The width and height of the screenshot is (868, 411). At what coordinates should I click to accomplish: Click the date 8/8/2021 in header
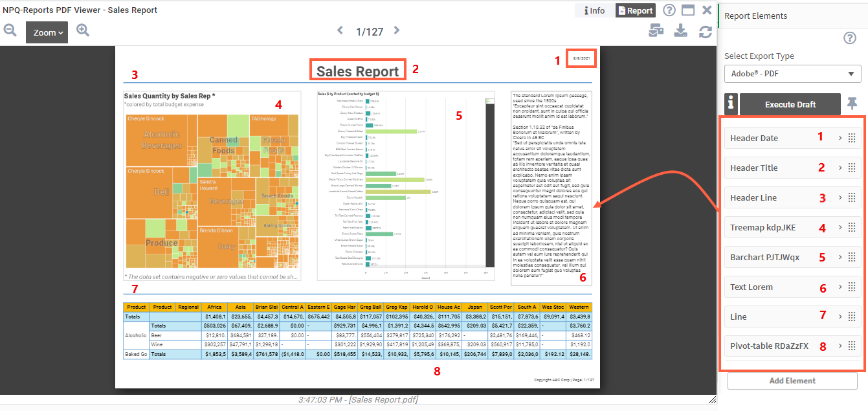tap(581, 58)
